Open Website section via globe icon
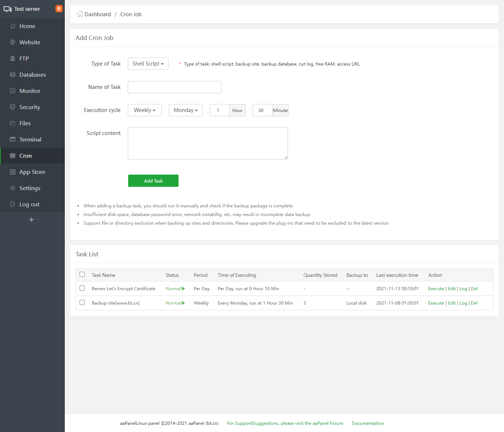The image size is (504, 432). 13,42
